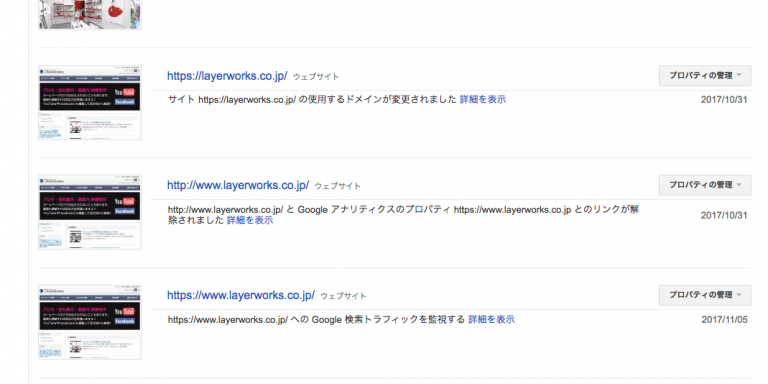The image size is (768, 384).
Task: Click message text about 使用するドメインが変更されました
Action: point(312,99)
